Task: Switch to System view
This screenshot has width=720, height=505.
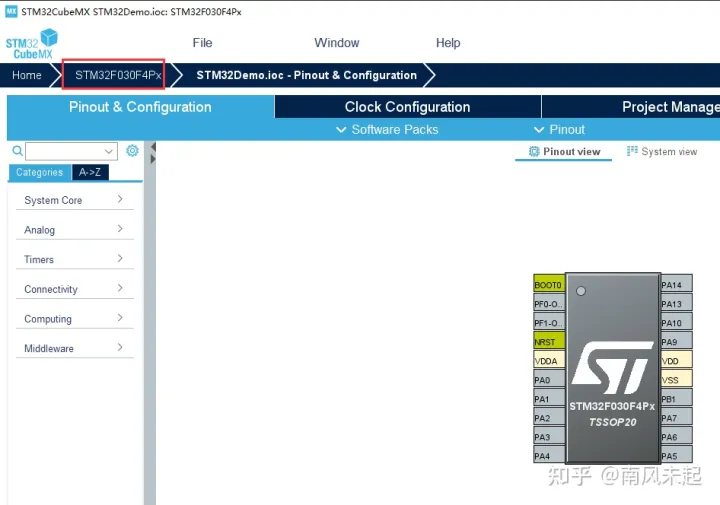Action: click(x=662, y=152)
